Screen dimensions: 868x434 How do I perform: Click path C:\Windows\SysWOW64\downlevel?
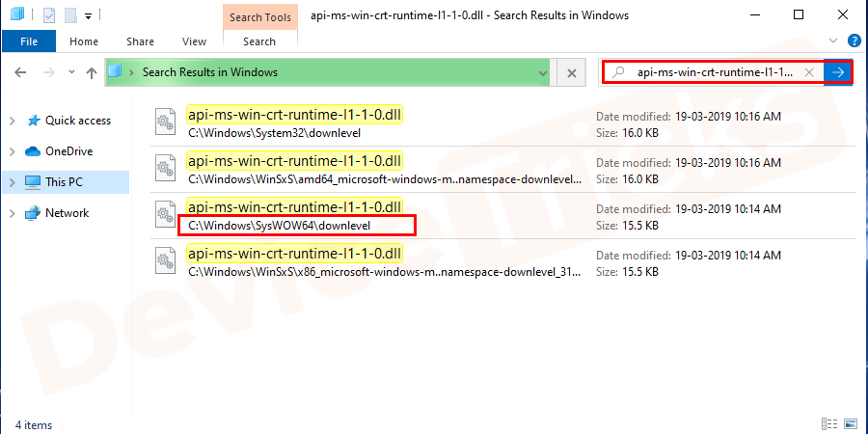(279, 226)
